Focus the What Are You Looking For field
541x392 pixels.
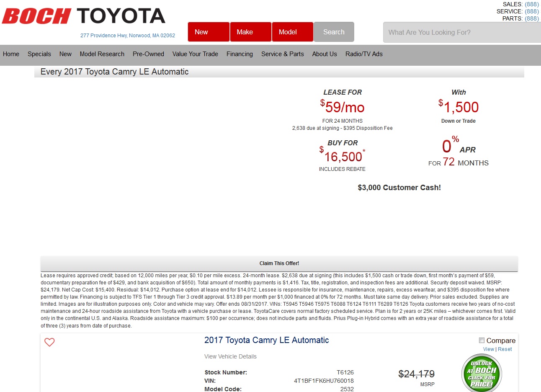(x=462, y=32)
